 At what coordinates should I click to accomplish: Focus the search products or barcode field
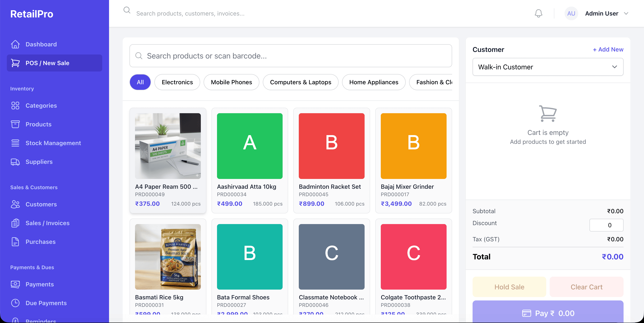(290, 56)
